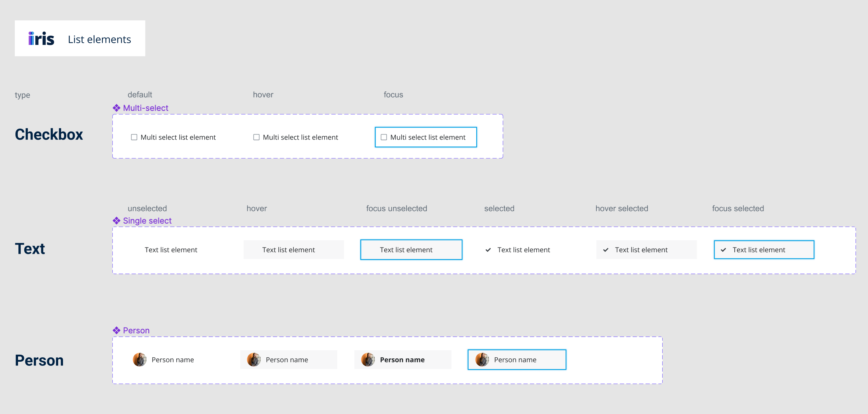Screen dimensions: 868x414
Task: Check the hover Multi select list element checkbox
Action: coord(256,137)
